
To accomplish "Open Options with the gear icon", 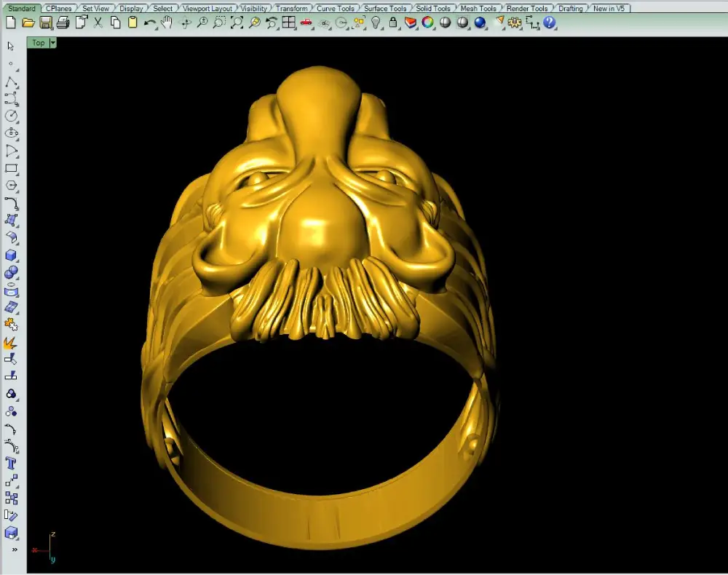I will [x=515, y=23].
